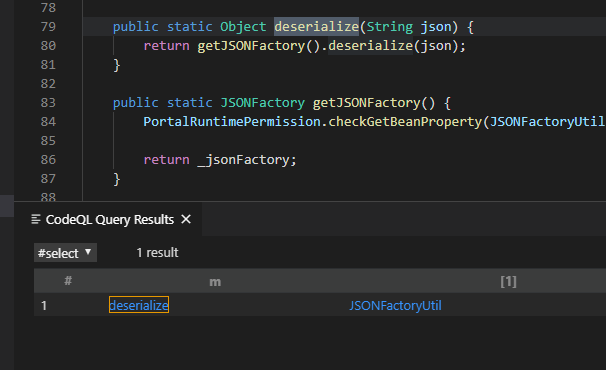Click the # column header
This screenshot has height=370, width=606.
[x=68, y=281]
